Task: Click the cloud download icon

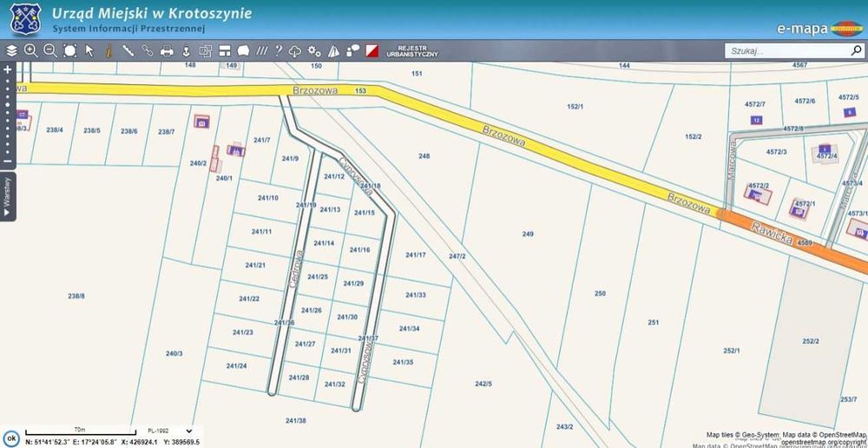Action: 295,51
